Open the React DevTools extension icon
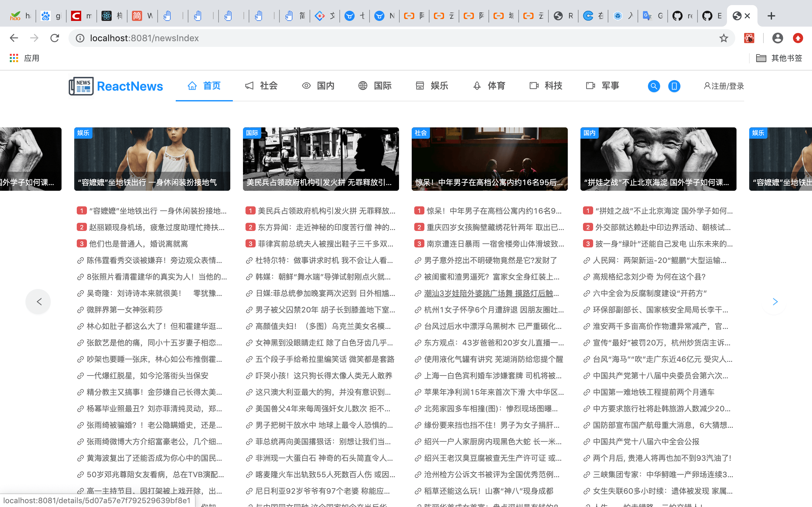Viewport: 812px width, 507px height. (749, 38)
